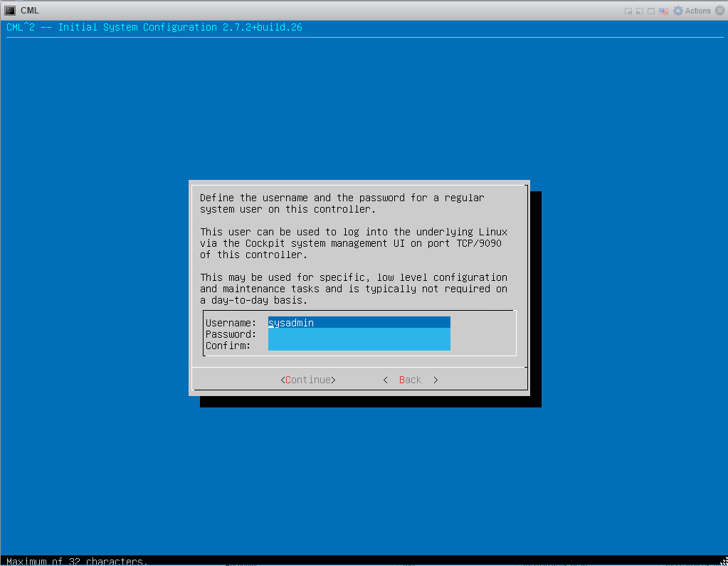Click into the Password input field

click(359, 334)
